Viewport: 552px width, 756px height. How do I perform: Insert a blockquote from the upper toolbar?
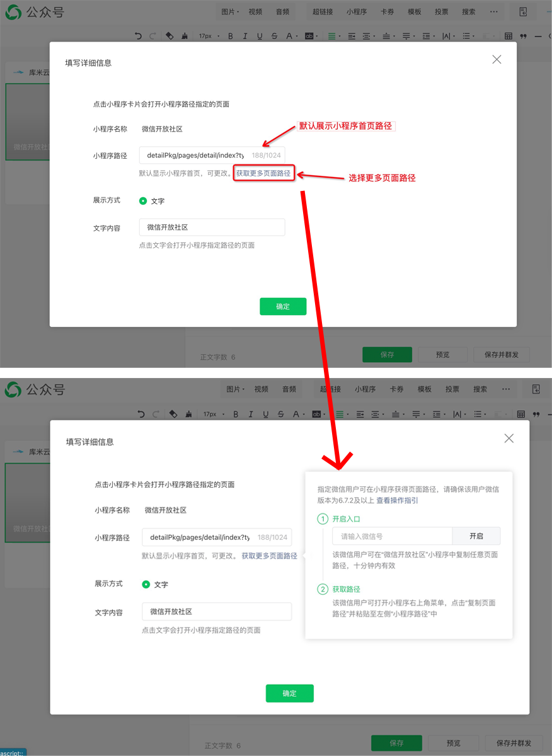click(524, 37)
